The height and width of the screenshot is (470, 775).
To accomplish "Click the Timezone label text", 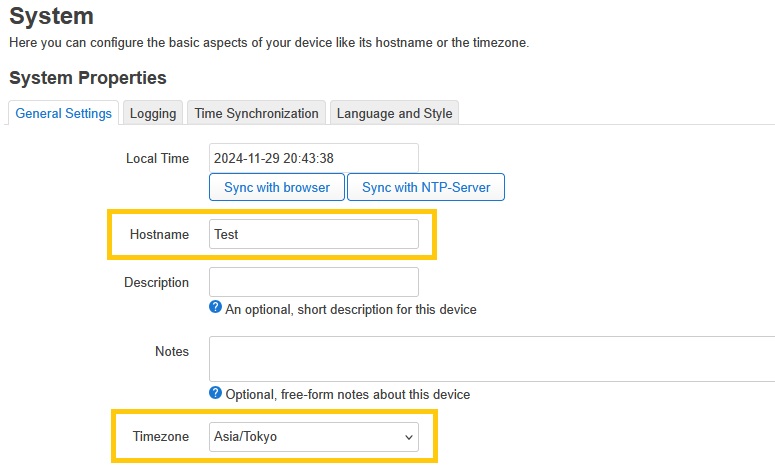I will pos(160,437).
